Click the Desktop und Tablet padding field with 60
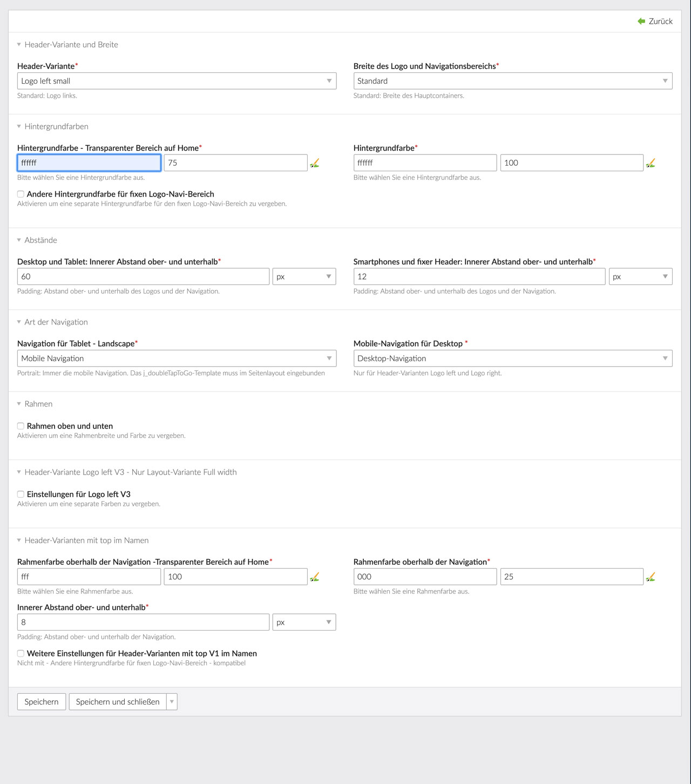Viewport: 691px width, 784px height. pyautogui.click(x=143, y=276)
